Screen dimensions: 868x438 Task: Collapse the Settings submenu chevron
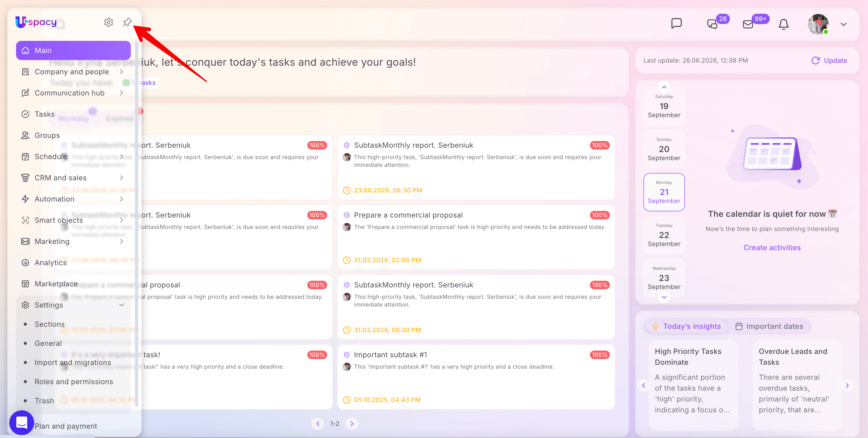click(121, 305)
